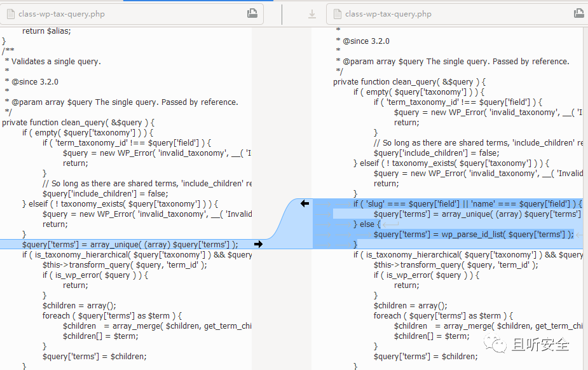
Task: Click 'private function clean_query' in left pane
Action: point(78,123)
